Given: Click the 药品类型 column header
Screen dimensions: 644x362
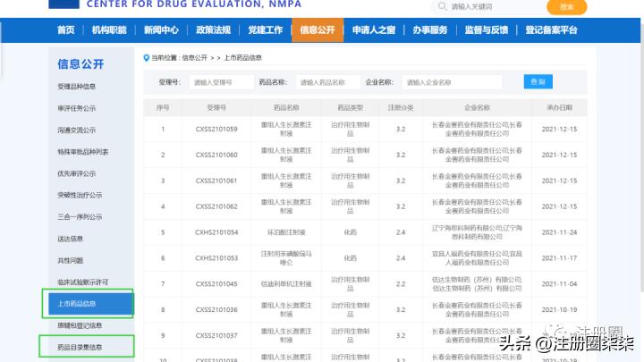Looking at the screenshot, I should [x=350, y=107].
